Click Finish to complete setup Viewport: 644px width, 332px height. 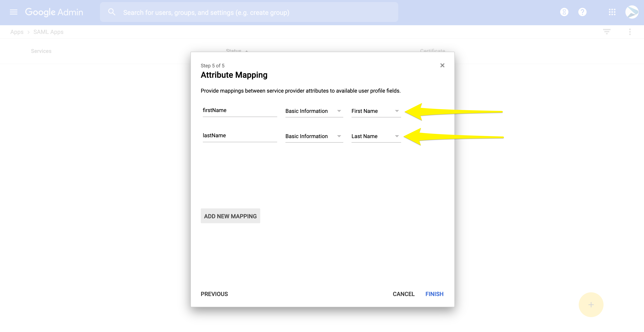coord(434,294)
